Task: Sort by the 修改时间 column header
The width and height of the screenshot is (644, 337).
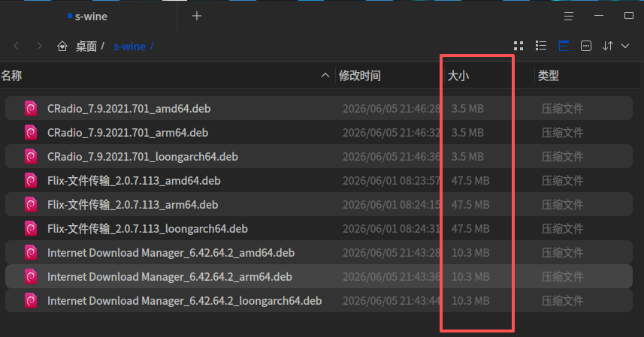Action: (359, 76)
